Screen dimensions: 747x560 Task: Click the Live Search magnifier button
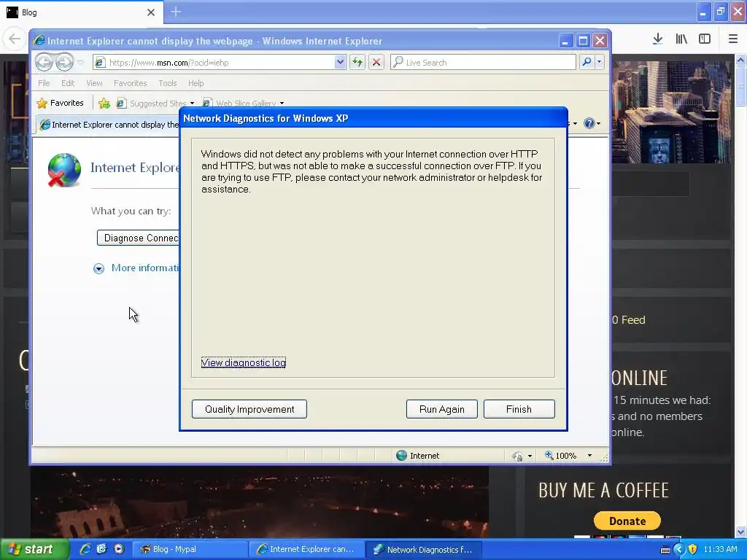tap(587, 62)
